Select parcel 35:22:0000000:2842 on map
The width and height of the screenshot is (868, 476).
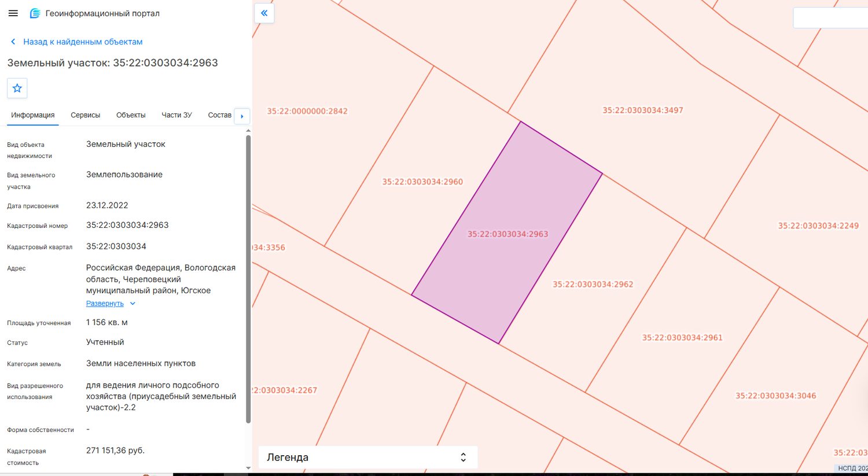click(307, 111)
